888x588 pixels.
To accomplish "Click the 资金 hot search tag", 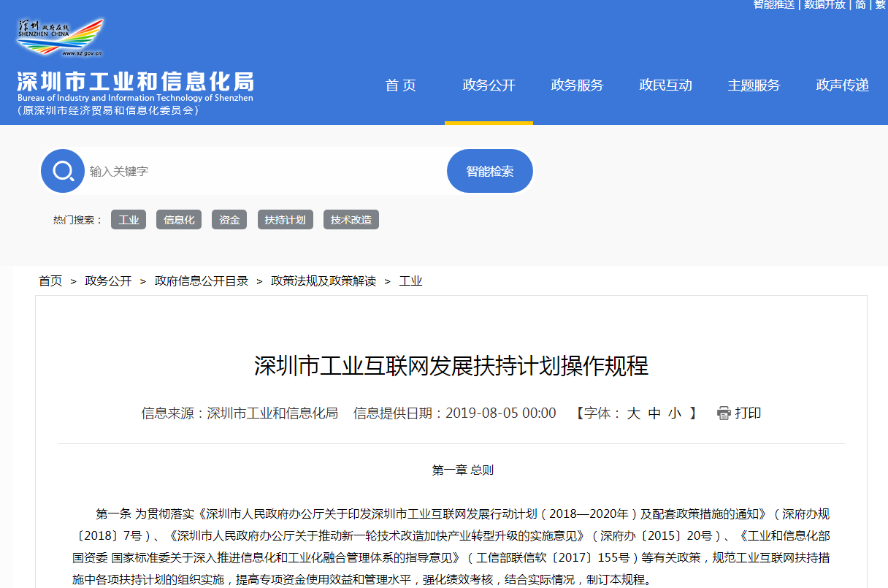I will [x=229, y=220].
